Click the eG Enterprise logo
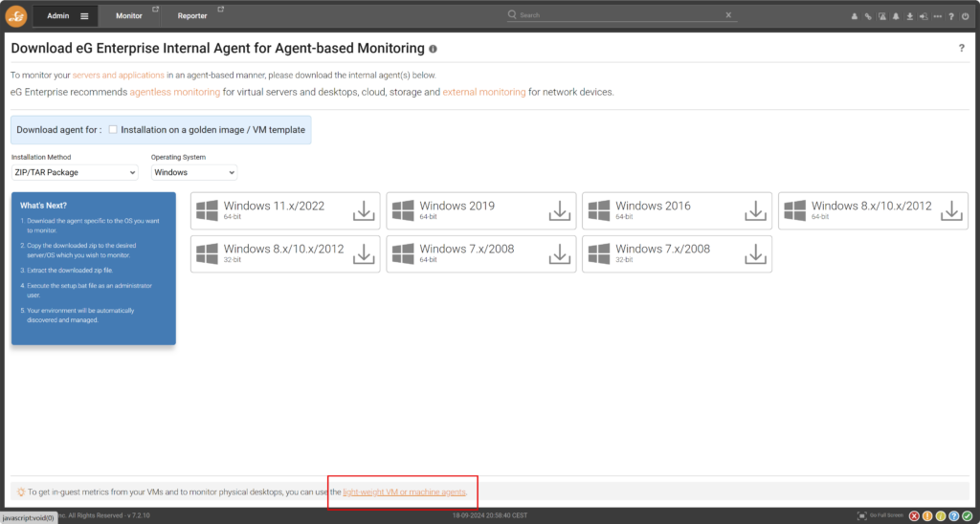The width and height of the screenshot is (980, 524). click(16, 15)
